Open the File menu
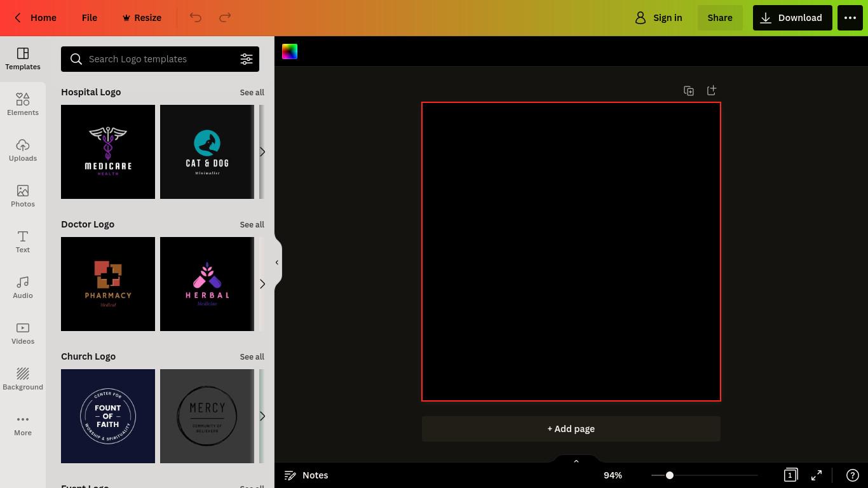Viewport: 868px width, 488px height. pos(90,18)
